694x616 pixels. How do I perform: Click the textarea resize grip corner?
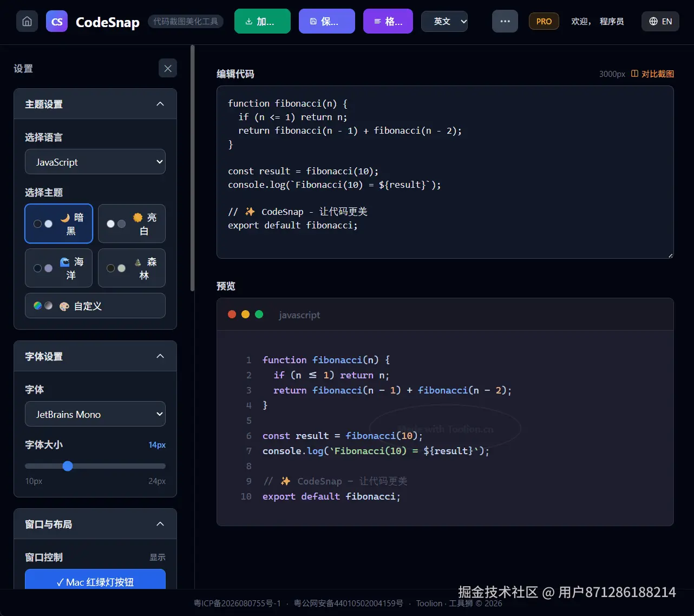point(670,255)
